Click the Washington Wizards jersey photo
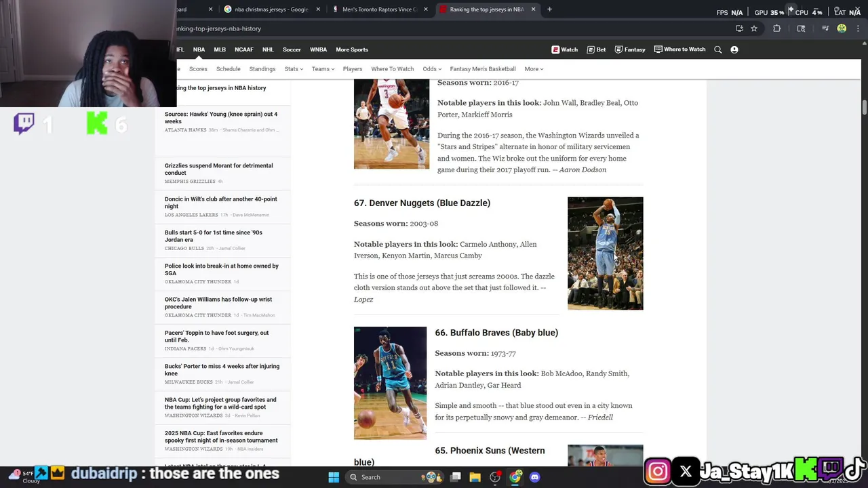The width and height of the screenshot is (868, 488). pos(391,124)
